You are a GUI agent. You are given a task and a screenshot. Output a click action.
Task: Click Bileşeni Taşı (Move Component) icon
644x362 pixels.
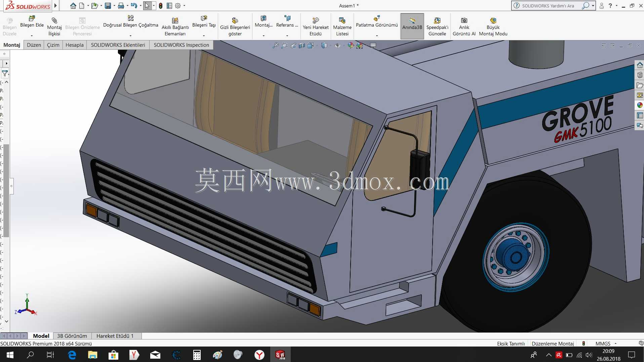[x=204, y=18]
